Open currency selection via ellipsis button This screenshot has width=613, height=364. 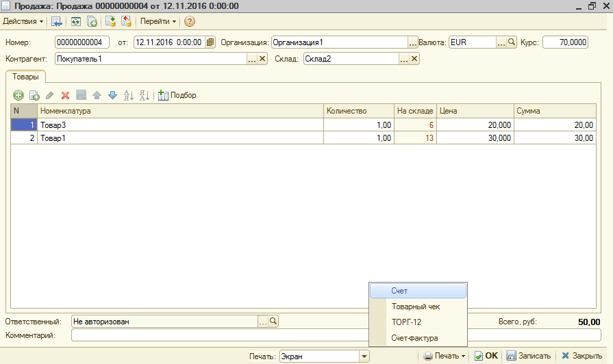tap(501, 42)
